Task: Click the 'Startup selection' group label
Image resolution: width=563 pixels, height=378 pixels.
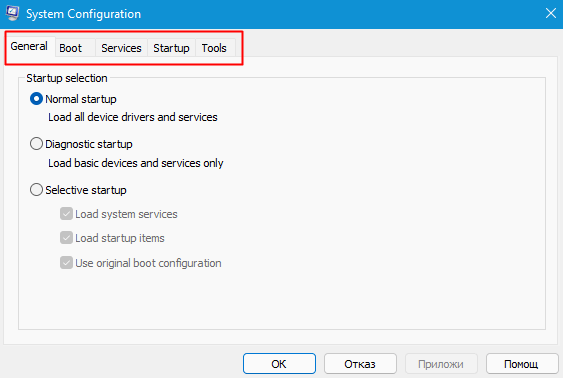Action: pos(67,78)
